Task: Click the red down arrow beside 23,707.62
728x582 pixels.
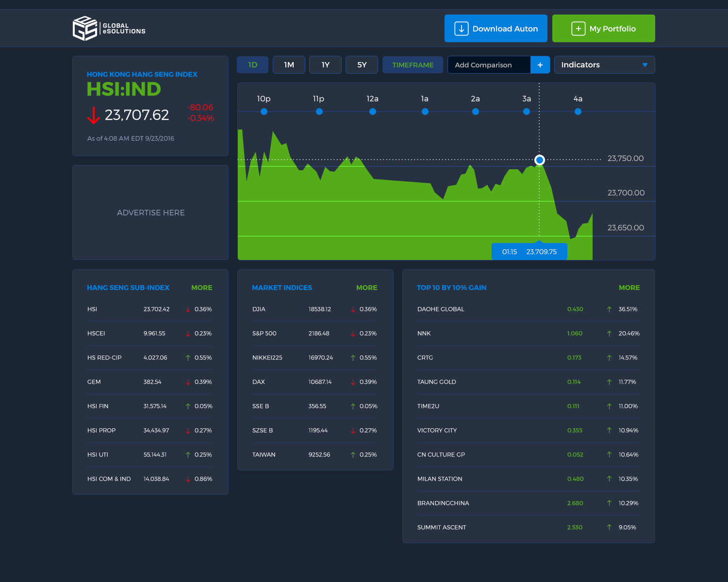Action: (93, 115)
